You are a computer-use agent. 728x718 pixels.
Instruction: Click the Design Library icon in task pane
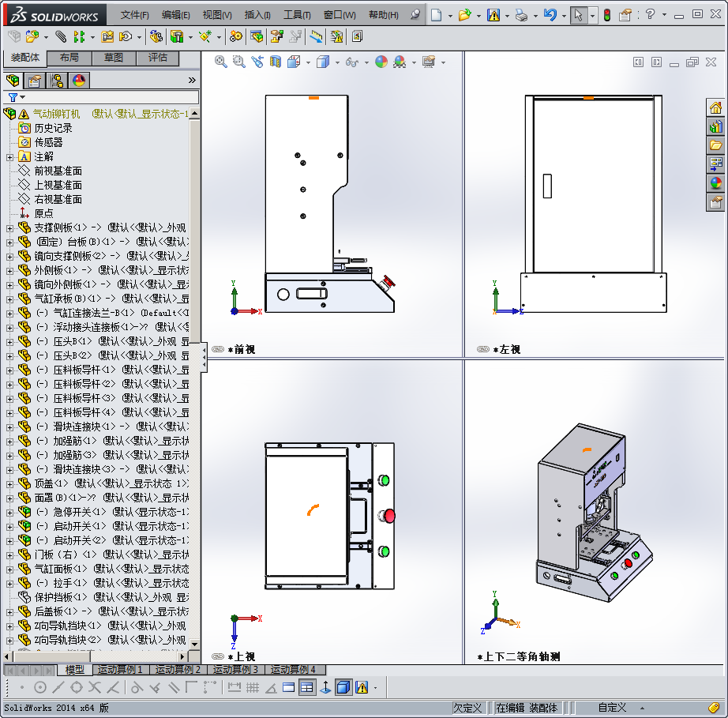click(x=715, y=126)
